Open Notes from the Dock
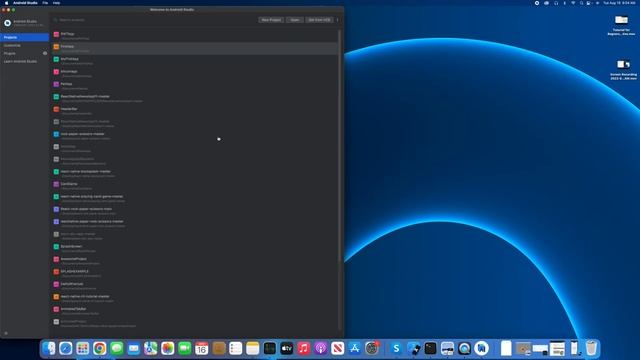The height and width of the screenshot is (360, 640). pyautogui.click(x=253, y=349)
